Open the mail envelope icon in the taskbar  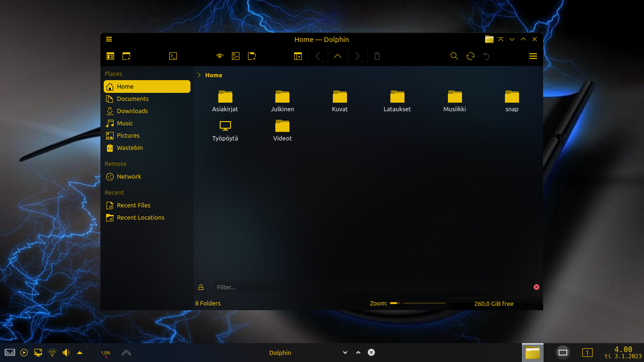pos(10,353)
